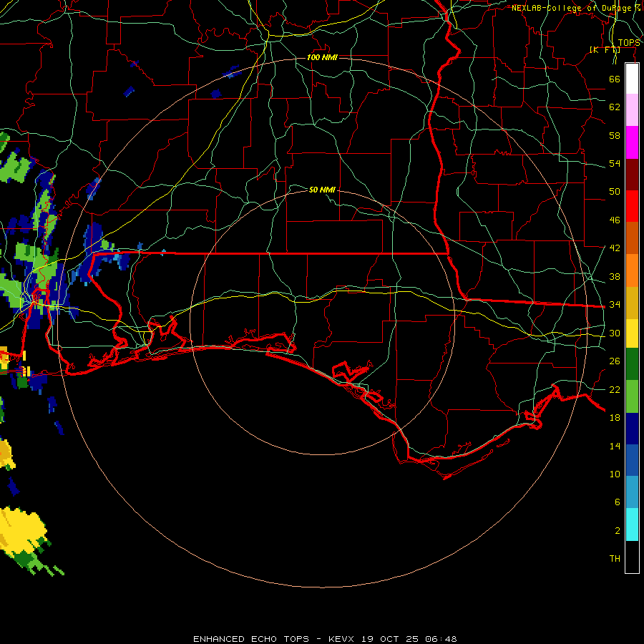Select the light pink legend swatch
This screenshot has width=644, height=644.
click(x=632, y=109)
